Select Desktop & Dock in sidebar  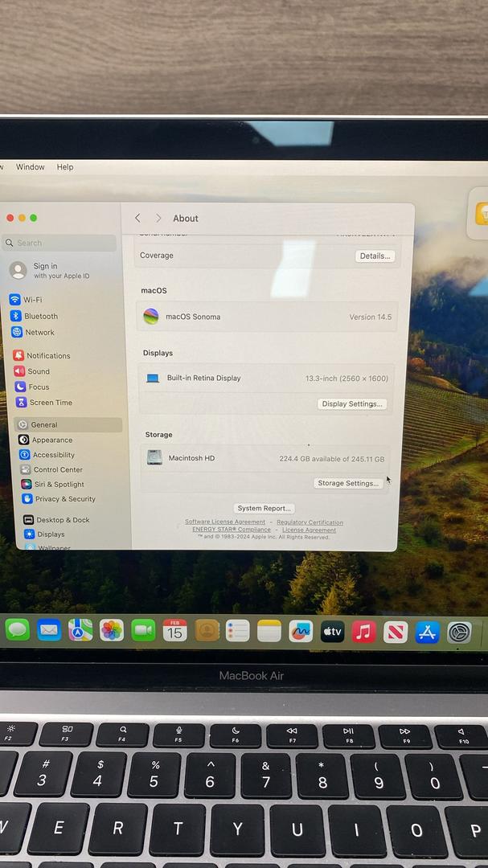click(x=56, y=520)
